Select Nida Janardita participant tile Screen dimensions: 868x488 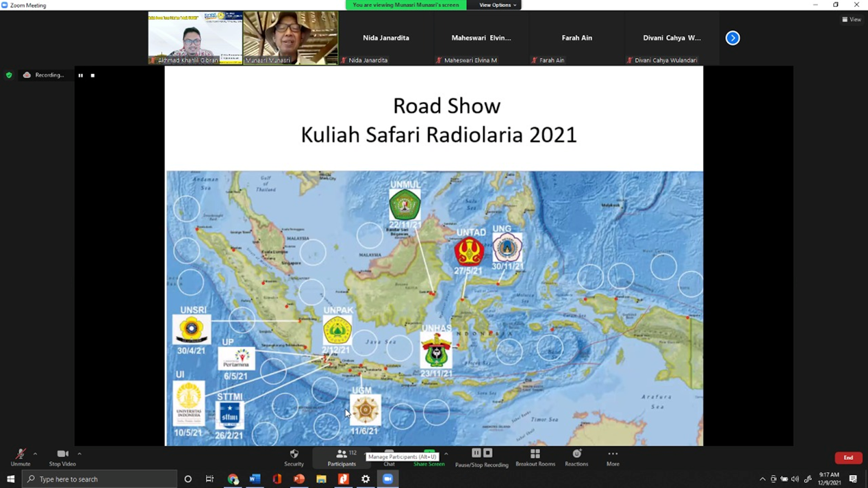coord(386,38)
